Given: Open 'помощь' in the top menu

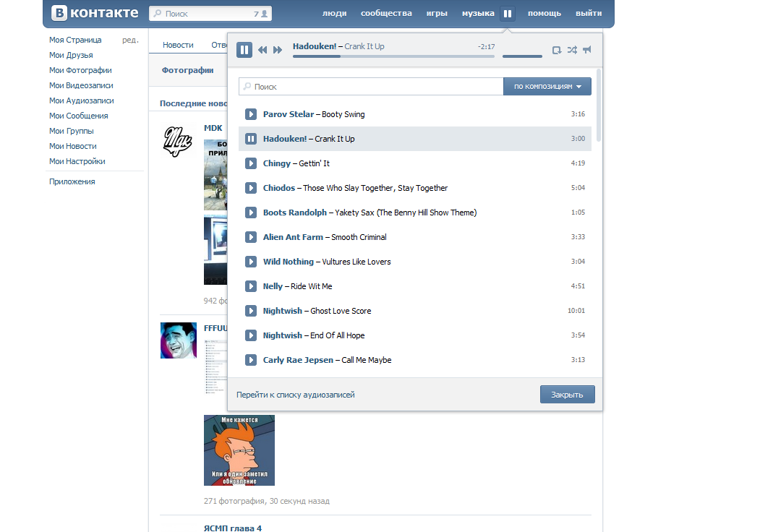Looking at the screenshot, I should [x=544, y=14].
